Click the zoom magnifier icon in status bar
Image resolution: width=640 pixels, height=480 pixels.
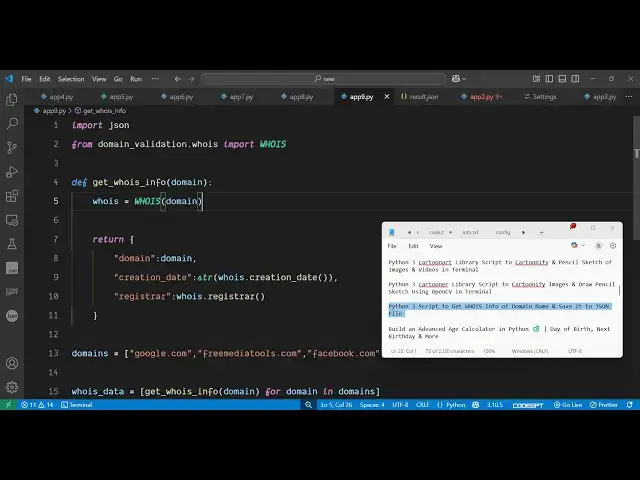[308, 404]
